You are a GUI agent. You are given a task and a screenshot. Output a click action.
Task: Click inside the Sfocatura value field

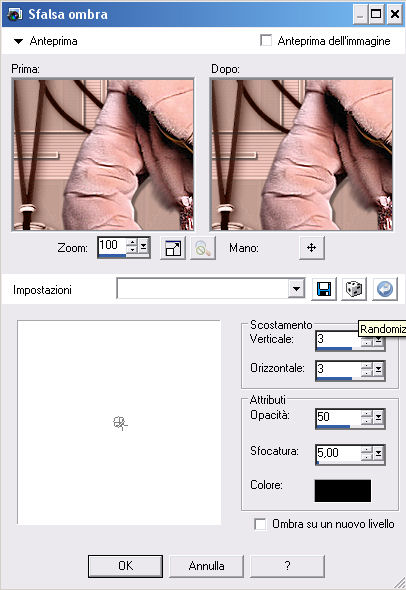click(x=338, y=453)
